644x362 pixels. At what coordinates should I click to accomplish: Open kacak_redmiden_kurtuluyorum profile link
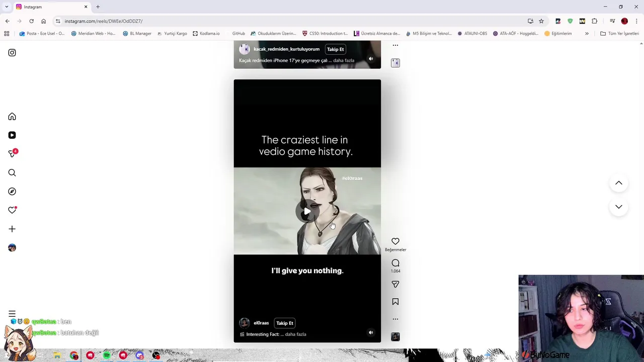point(286,49)
